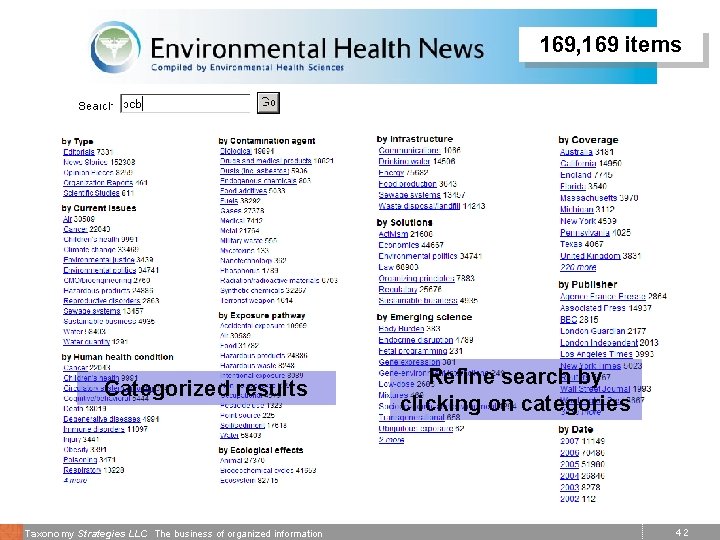The width and height of the screenshot is (720, 540).
Task: Select Reproductive disorders link
Action: tap(101, 301)
